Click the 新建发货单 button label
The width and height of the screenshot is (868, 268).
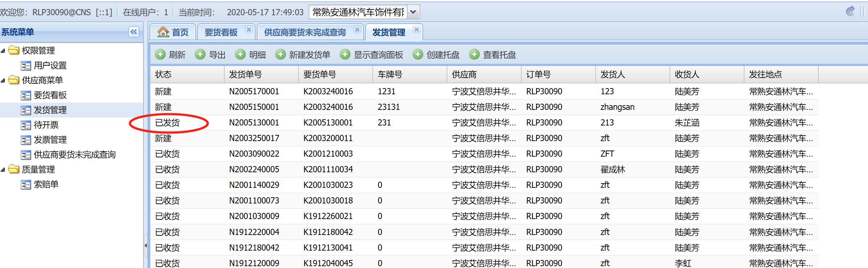[x=310, y=55]
